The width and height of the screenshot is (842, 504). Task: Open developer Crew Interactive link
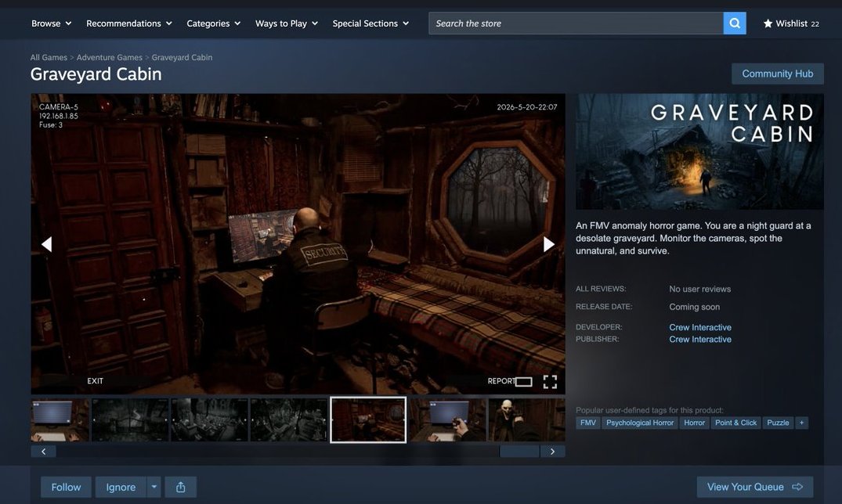pos(700,327)
